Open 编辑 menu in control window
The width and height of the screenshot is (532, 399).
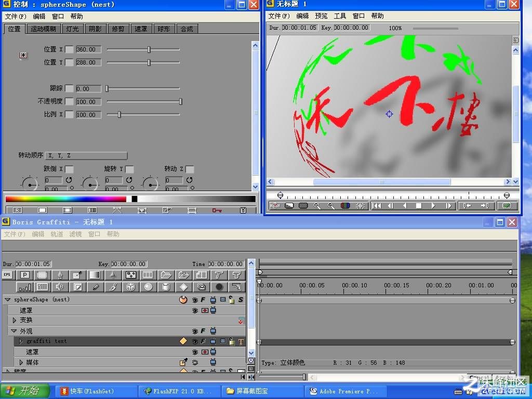click(39, 16)
